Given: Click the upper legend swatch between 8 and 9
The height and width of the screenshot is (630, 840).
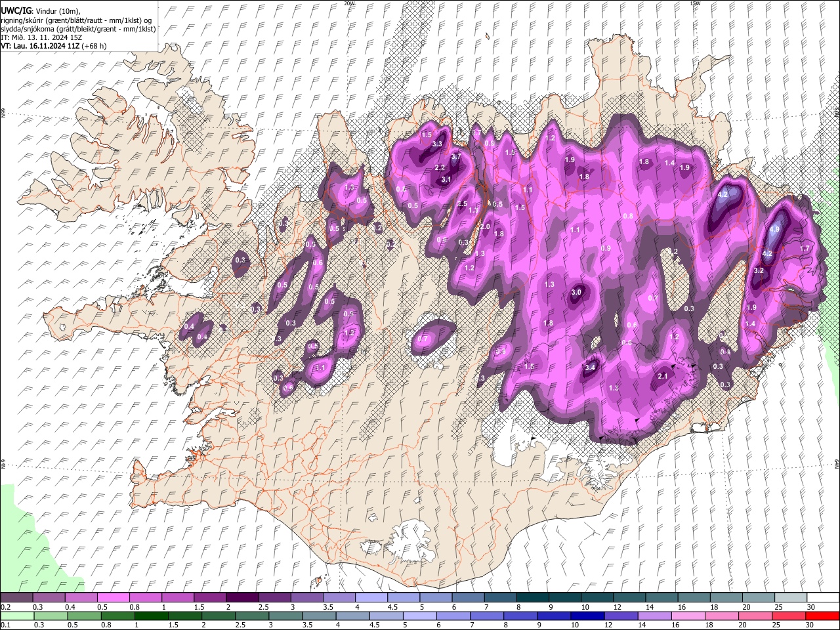Looking at the screenshot, I should 532,597.
